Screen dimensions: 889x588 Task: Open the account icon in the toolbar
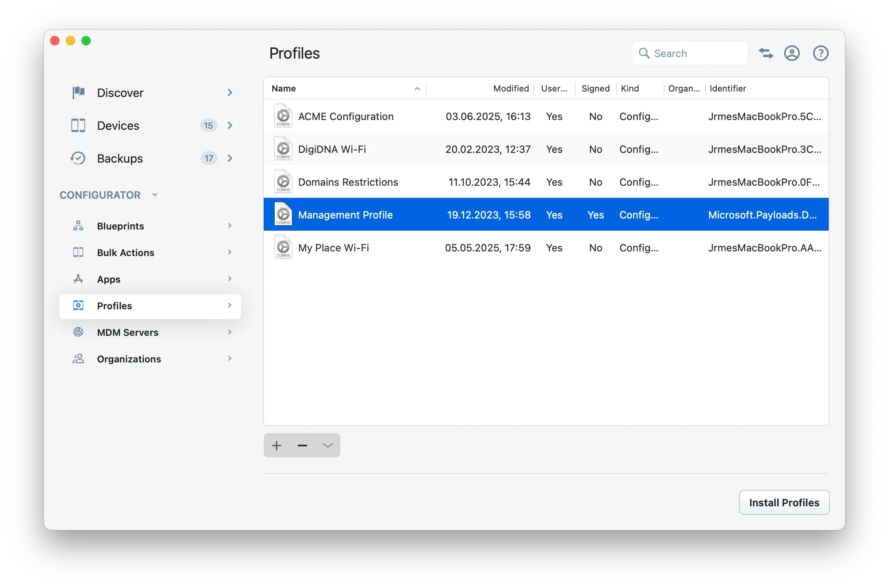coord(792,53)
